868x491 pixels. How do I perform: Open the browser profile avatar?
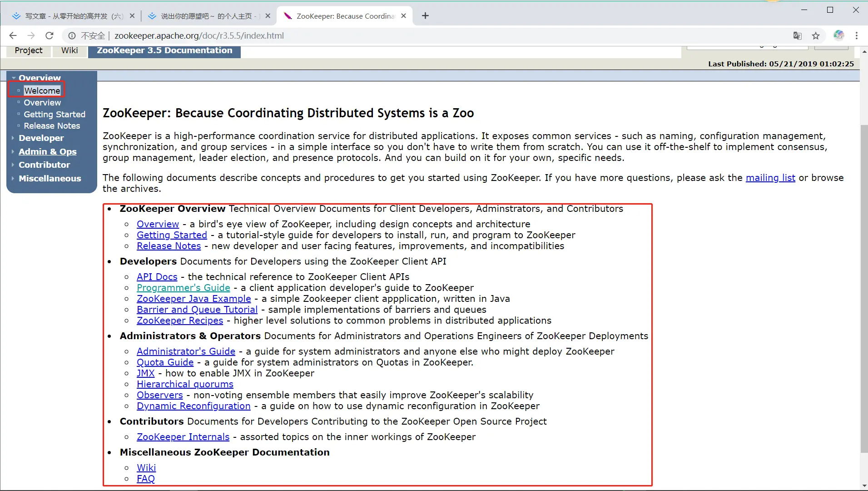click(838, 35)
